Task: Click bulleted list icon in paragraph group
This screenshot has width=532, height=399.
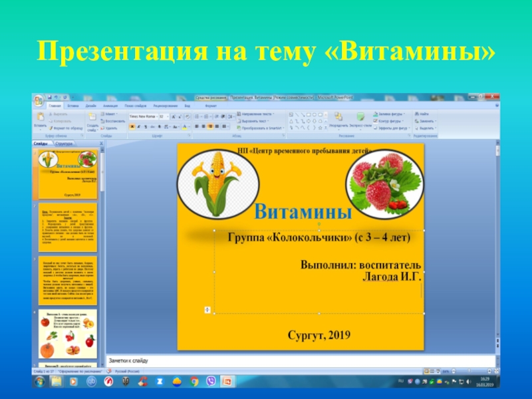Action: click(x=198, y=117)
